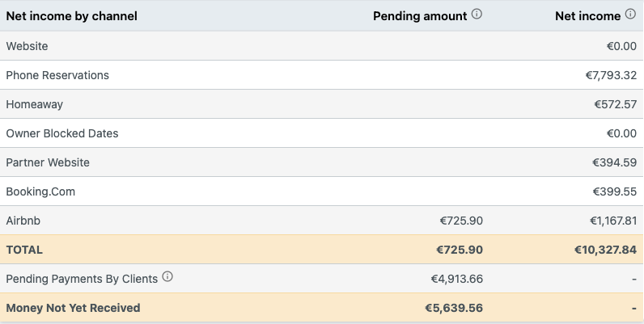
Task: Click the Airbnb net income €1,167.81
Action: point(613,221)
